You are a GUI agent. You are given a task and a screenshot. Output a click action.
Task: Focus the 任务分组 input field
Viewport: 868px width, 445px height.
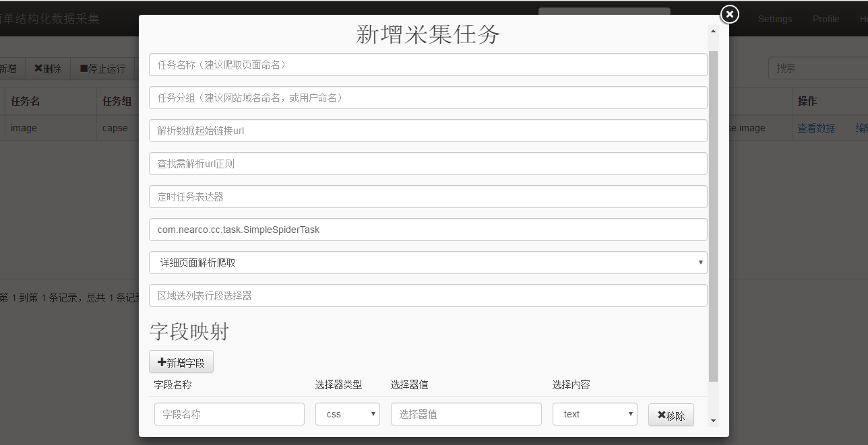tap(428, 98)
